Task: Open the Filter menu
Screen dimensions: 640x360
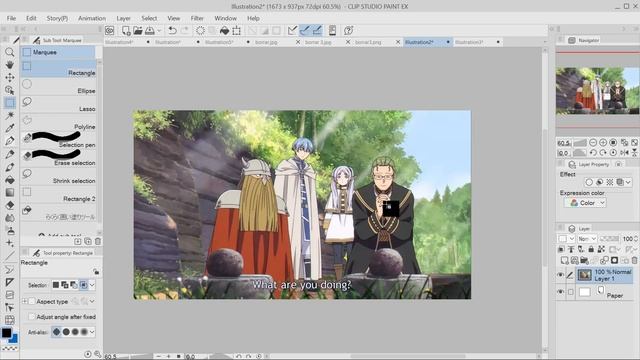Action: pos(197,18)
